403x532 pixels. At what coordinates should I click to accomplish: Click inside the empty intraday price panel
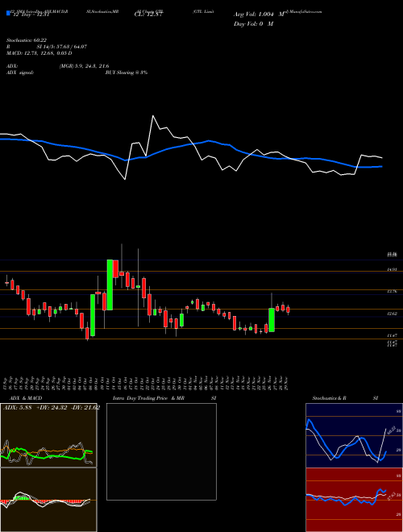pos(161,451)
